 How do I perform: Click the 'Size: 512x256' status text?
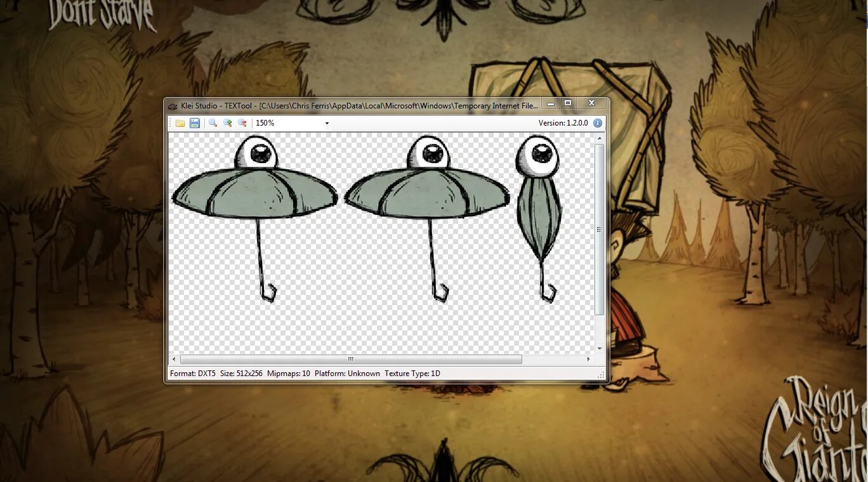[242, 374]
